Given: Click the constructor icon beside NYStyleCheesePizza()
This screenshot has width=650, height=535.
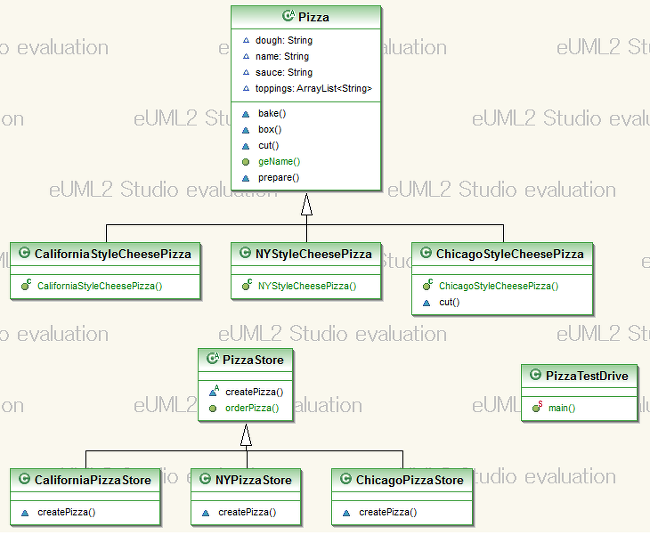Looking at the screenshot, I should point(247,285).
